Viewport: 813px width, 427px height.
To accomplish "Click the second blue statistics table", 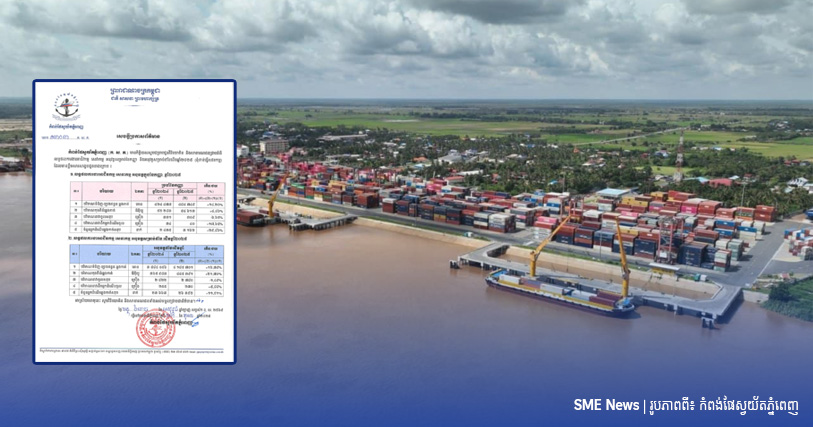I will click(x=147, y=268).
